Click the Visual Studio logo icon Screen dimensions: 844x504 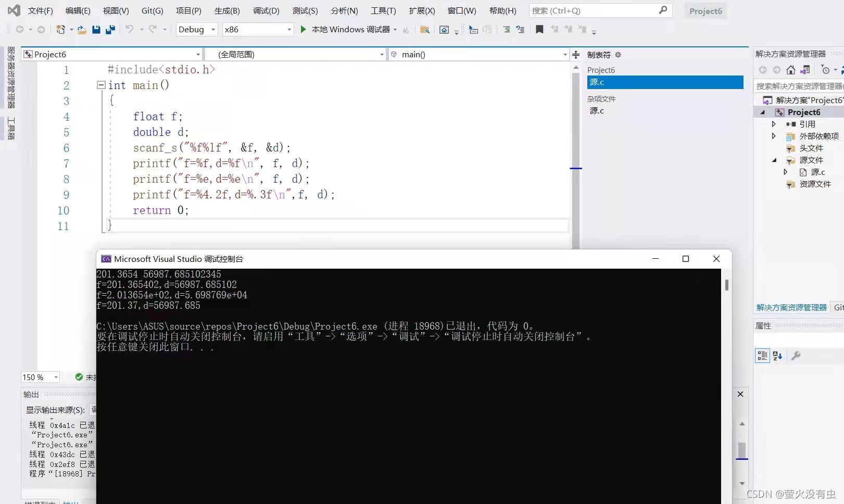click(x=14, y=10)
